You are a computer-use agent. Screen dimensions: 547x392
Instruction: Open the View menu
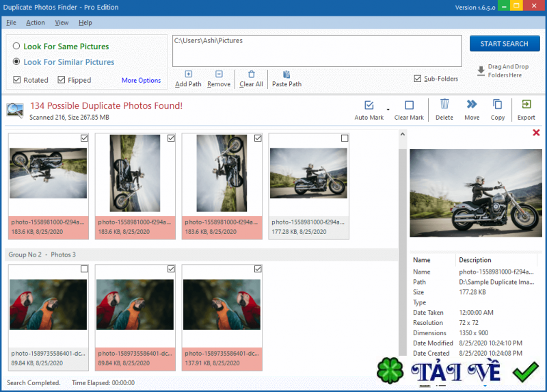62,23
